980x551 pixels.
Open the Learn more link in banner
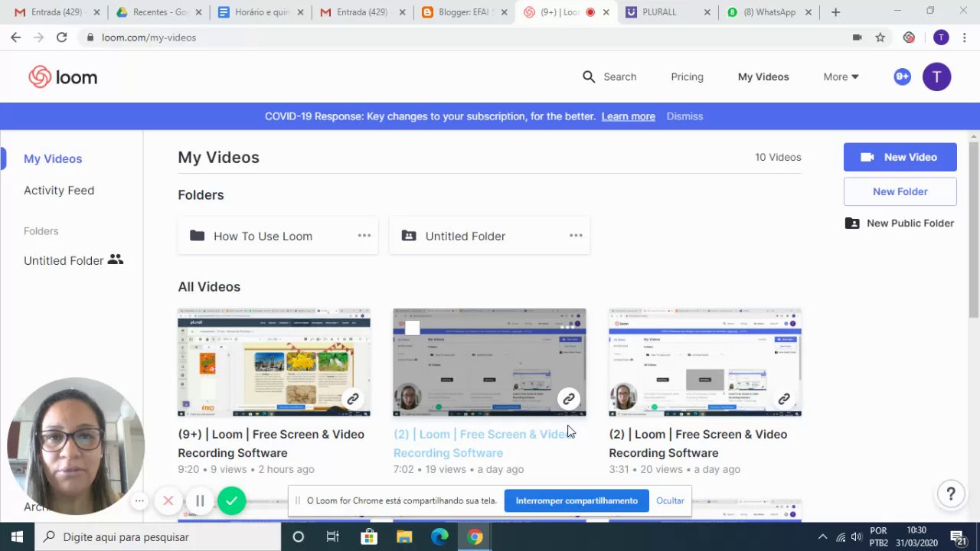[x=629, y=116]
